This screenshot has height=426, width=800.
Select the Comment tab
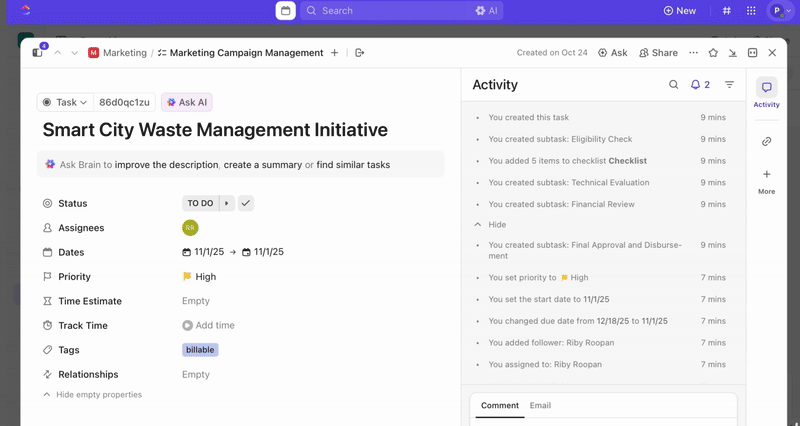pos(500,405)
